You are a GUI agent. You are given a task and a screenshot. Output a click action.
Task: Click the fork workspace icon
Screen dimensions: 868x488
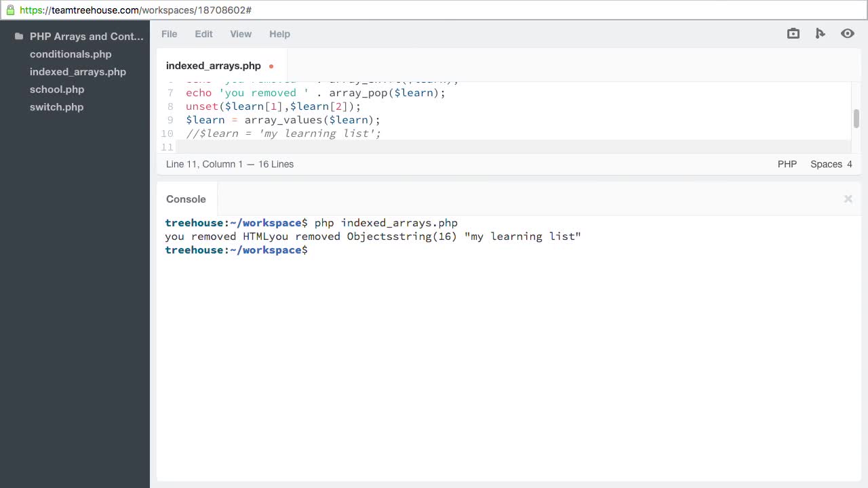pos(821,34)
